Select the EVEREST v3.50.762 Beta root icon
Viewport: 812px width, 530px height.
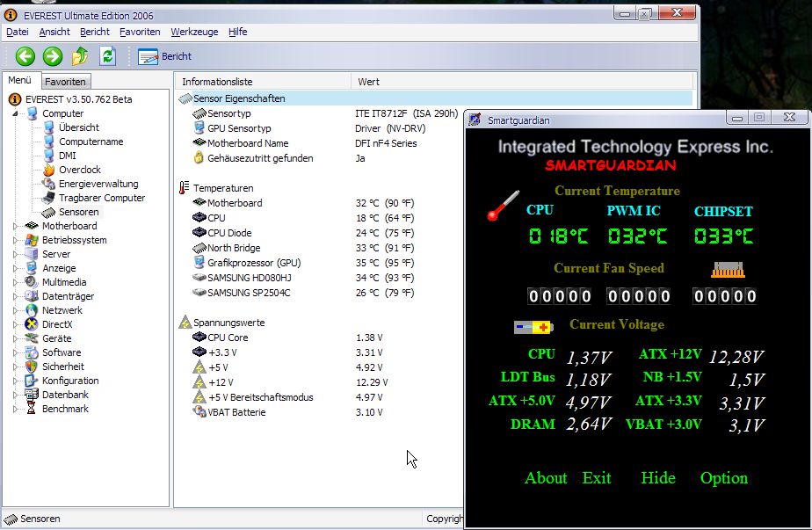click(15, 99)
